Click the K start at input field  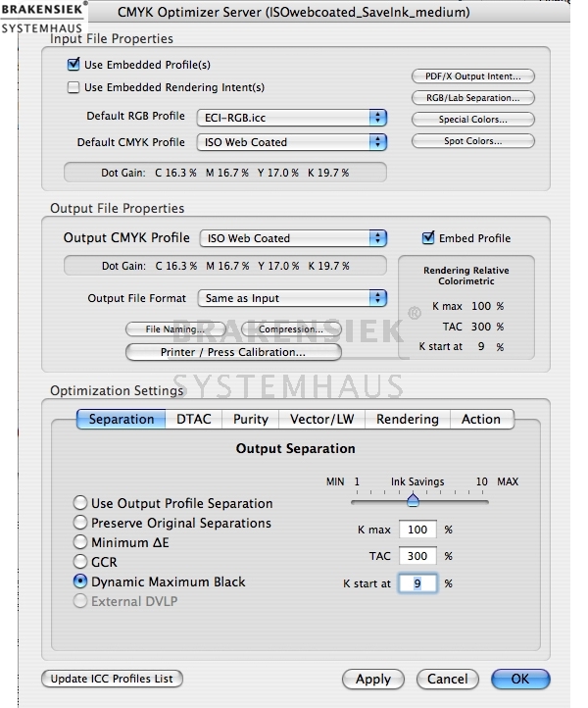(x=417, y=583)
